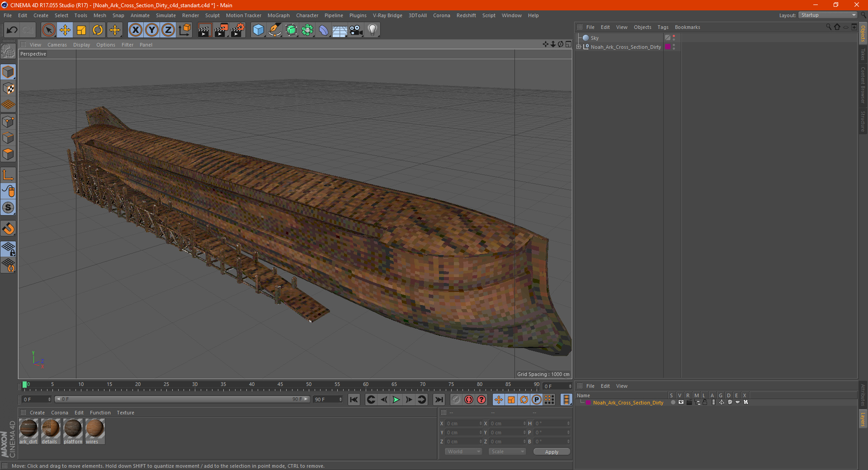Open the Scale mode dropdown
868x470 pixels.
coord(507,451)
